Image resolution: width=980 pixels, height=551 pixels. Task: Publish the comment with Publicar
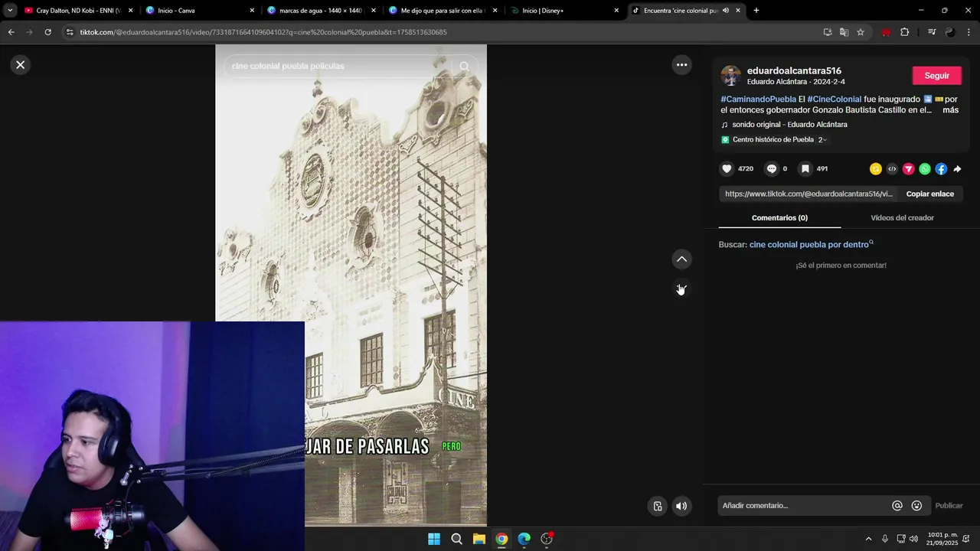[949, 506]
